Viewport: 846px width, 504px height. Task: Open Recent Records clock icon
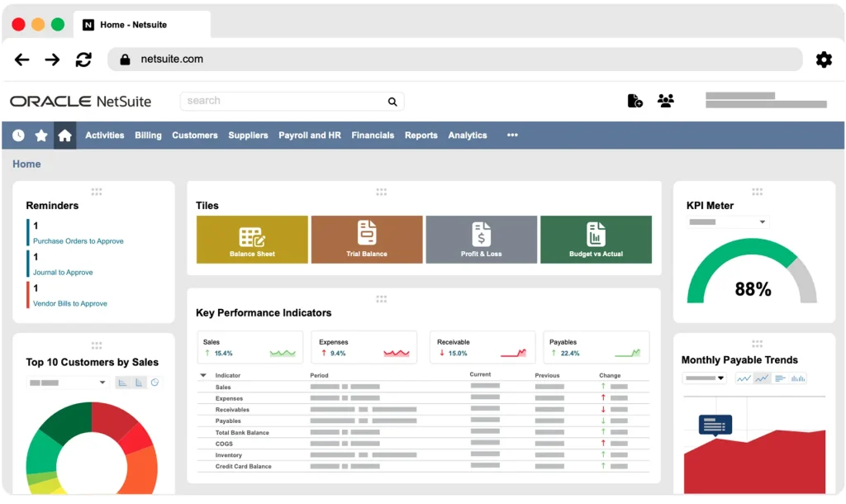pyautogui.click(x=18, y=136)
